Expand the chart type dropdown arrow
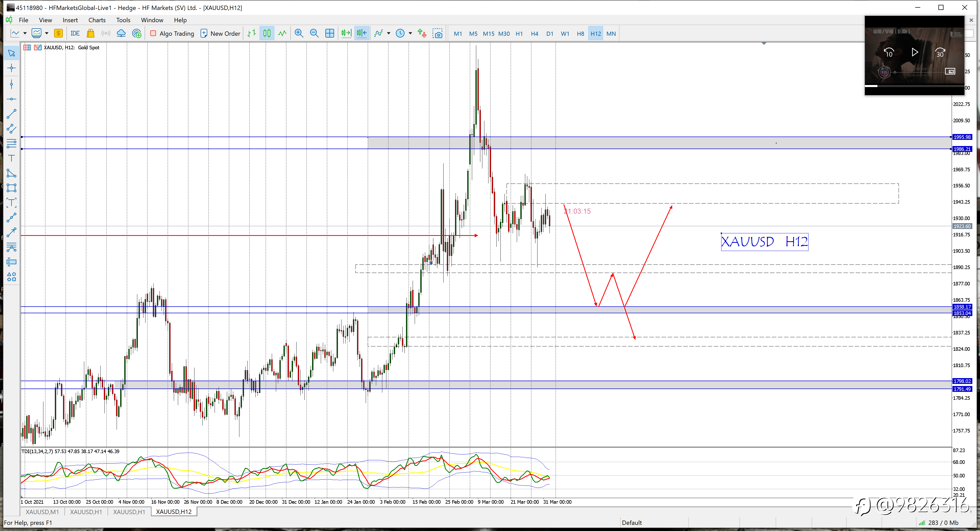 25,33
